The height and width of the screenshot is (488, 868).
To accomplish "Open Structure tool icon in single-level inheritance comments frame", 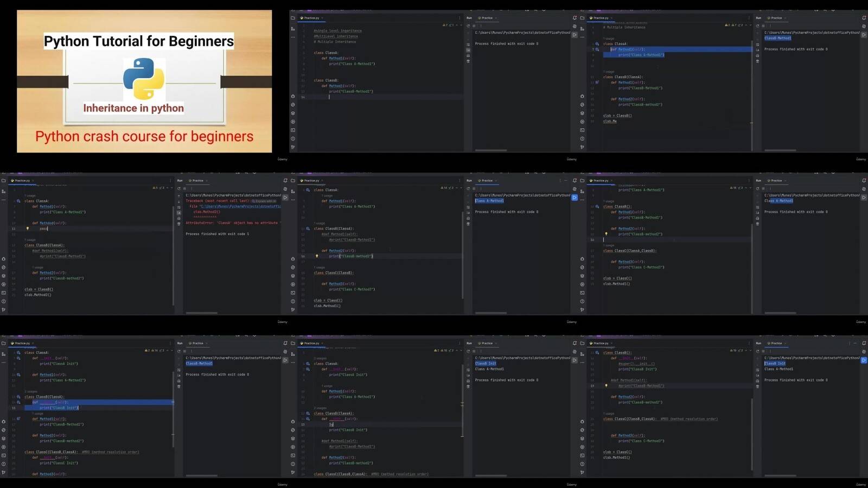I will 293,29.
